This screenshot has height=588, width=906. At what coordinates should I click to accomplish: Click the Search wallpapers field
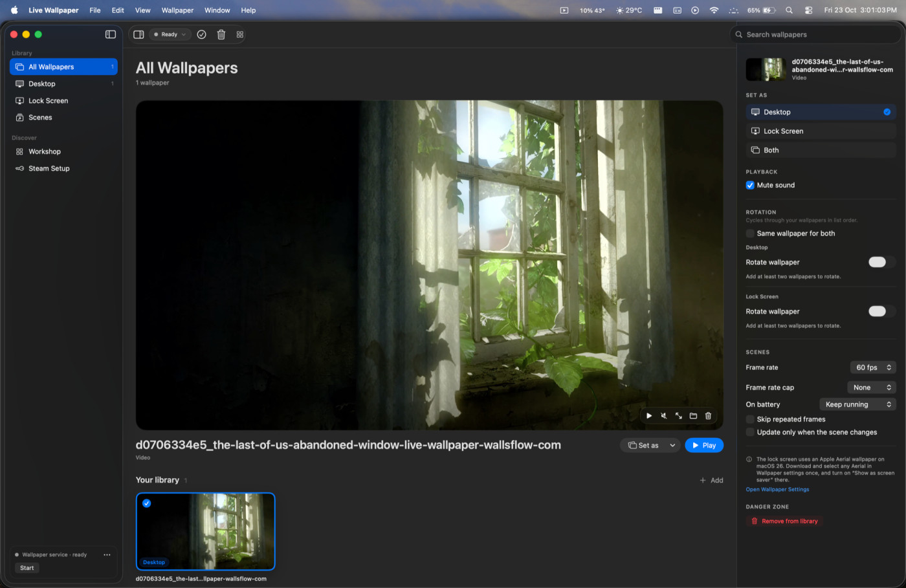[x=815, y=34]
